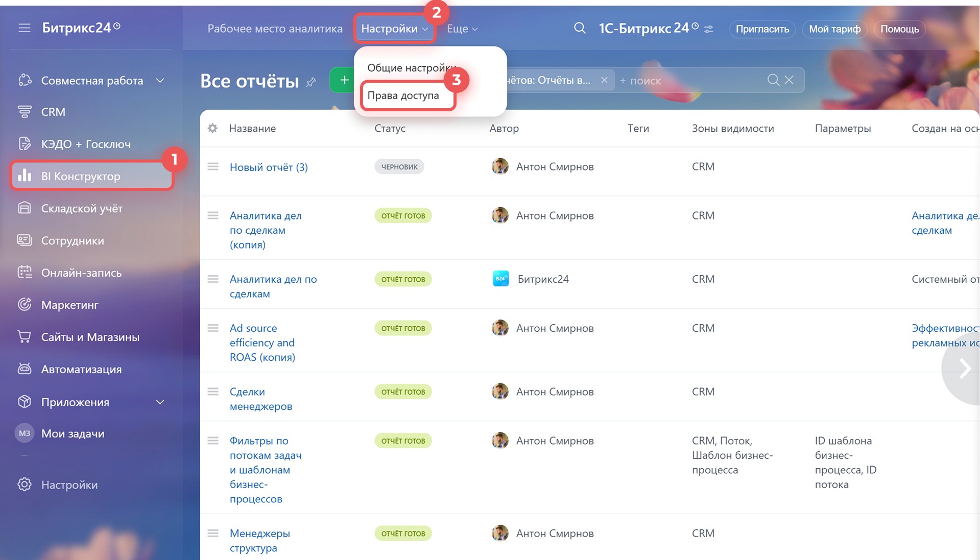
Task: Remove the Отчёты filter chip with its X
Action: click(604, 80)
